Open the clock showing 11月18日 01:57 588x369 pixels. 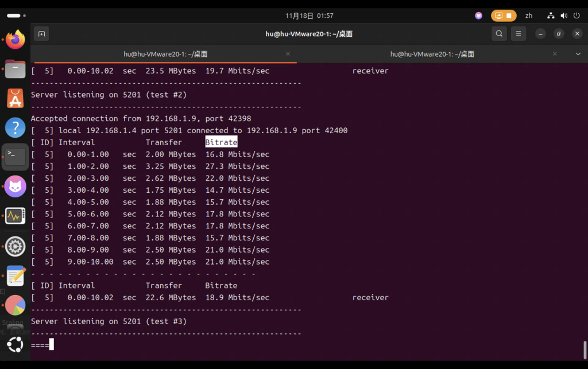coord(309,15)
